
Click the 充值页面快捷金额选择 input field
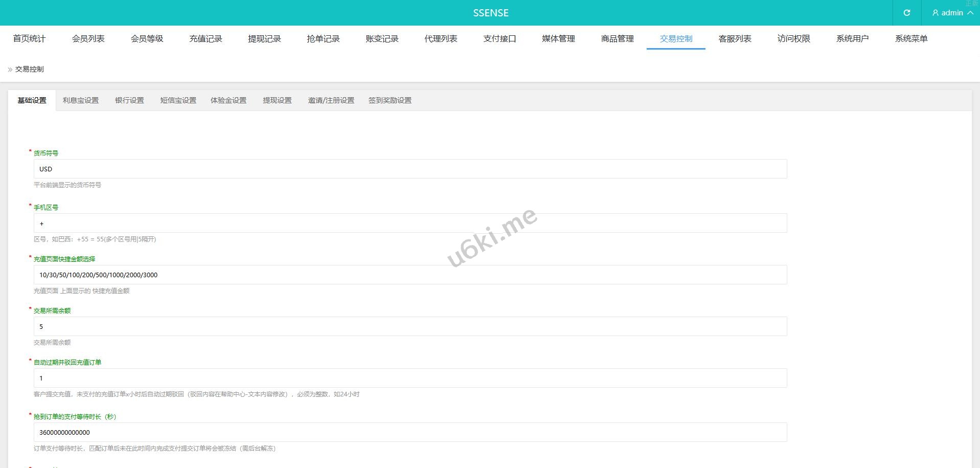pyautogui.click(x=410, y=275)
